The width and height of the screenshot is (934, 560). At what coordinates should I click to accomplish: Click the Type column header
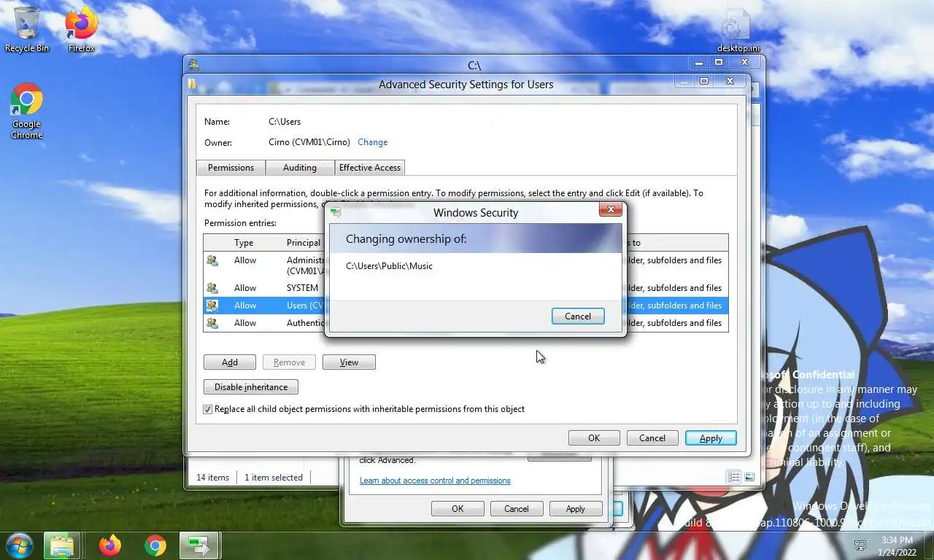pyautogui.click(x=244, y=243)
